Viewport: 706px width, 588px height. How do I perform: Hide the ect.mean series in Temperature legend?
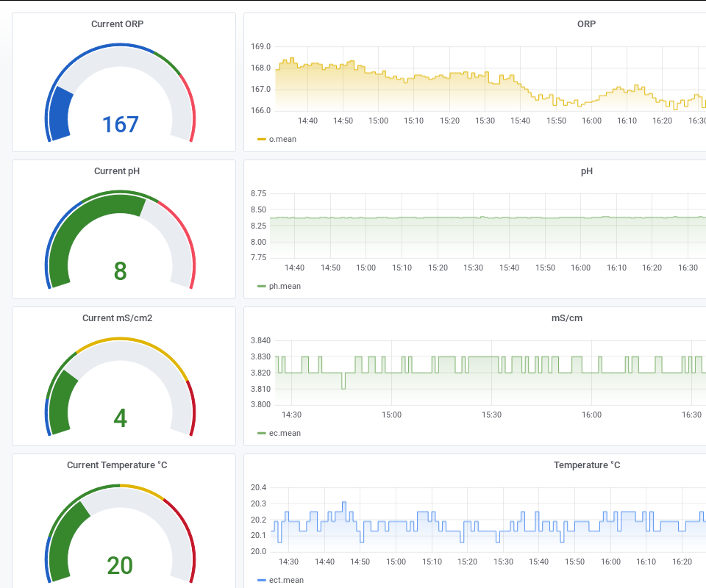[x=286, y=580]
